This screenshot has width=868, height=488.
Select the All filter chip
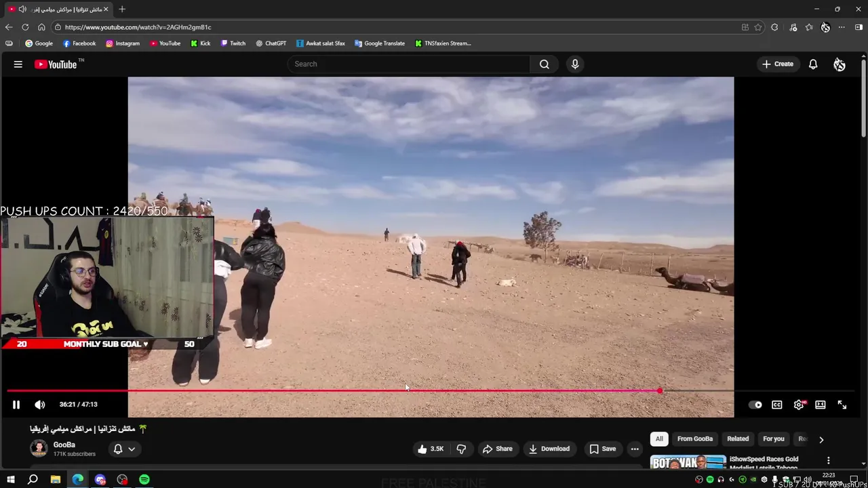click(659, 439)
